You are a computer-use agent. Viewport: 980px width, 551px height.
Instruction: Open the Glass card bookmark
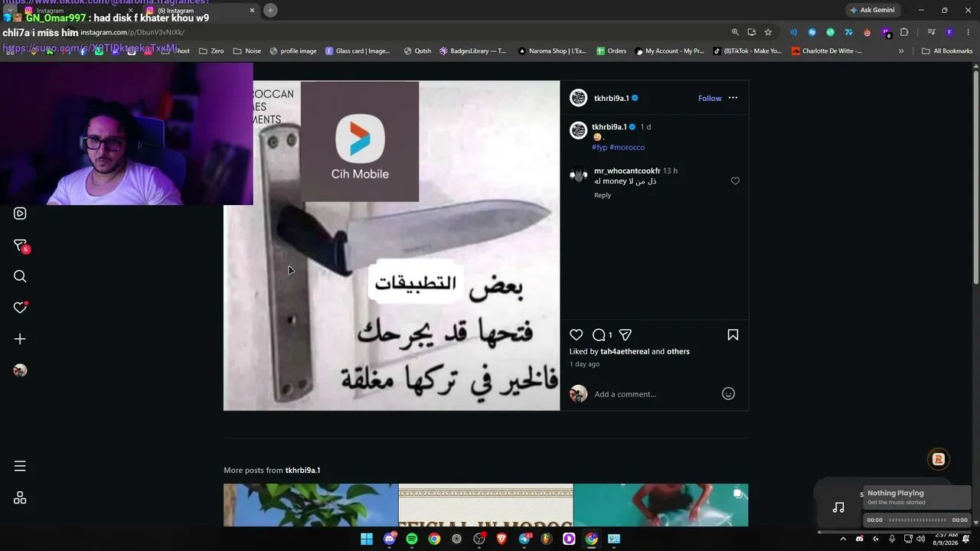pos(358,51)
